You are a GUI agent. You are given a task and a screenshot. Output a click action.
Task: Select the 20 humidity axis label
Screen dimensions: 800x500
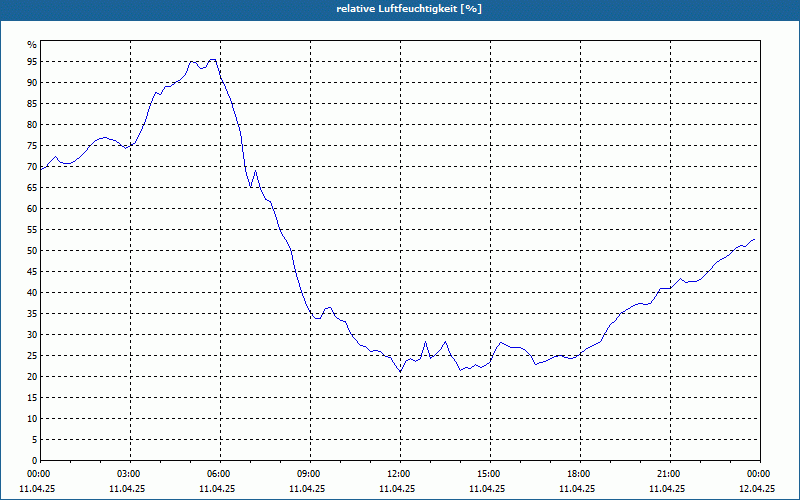coord(32,377)
